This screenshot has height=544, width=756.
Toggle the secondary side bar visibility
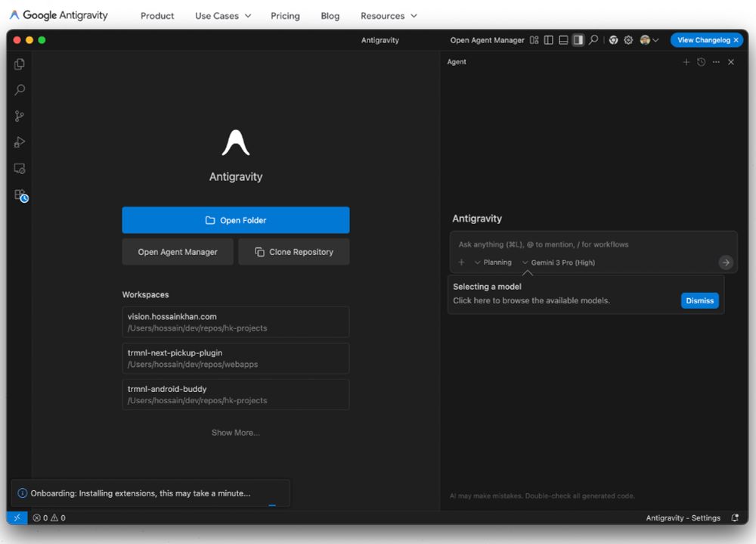(x=578, y=40)
